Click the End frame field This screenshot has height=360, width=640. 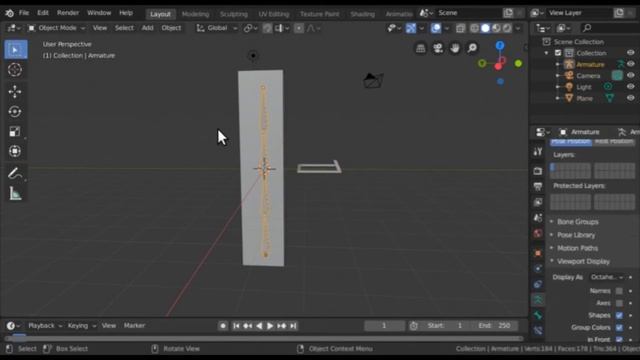[x=495, y=326]
